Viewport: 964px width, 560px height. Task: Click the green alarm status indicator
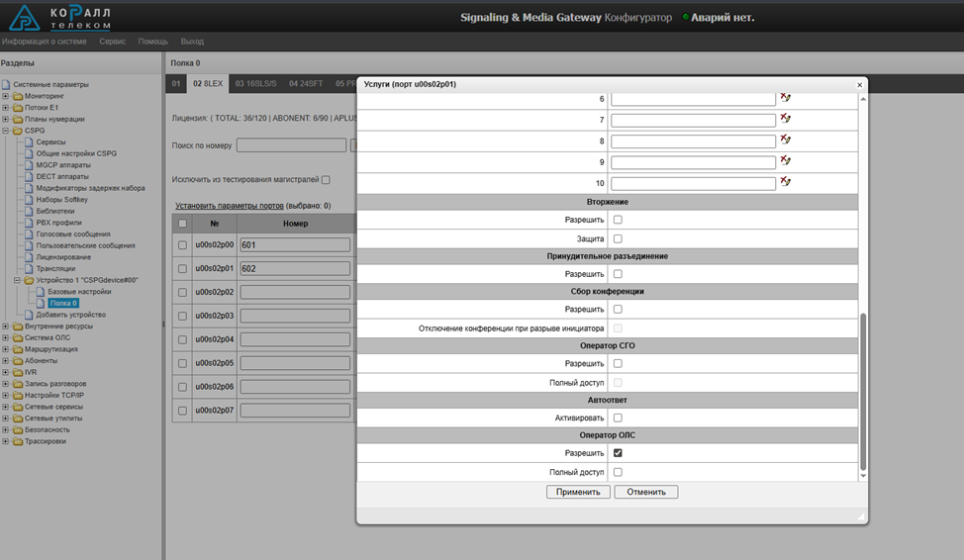685,18
